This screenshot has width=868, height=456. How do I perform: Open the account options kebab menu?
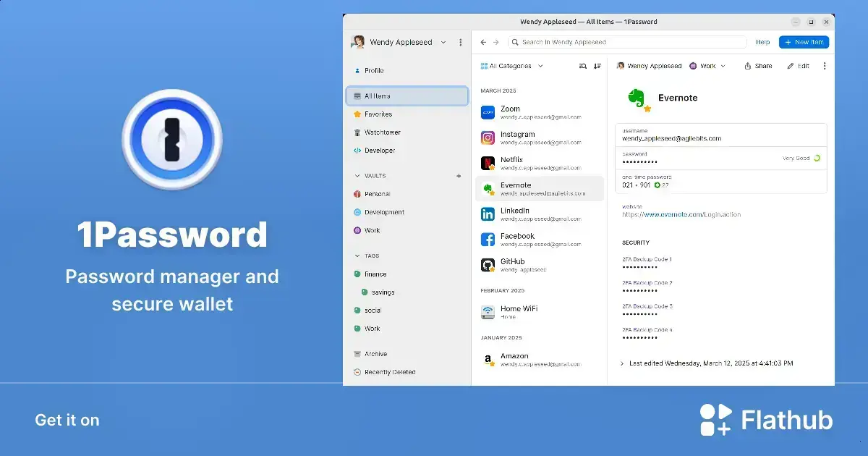pos(461,42)
